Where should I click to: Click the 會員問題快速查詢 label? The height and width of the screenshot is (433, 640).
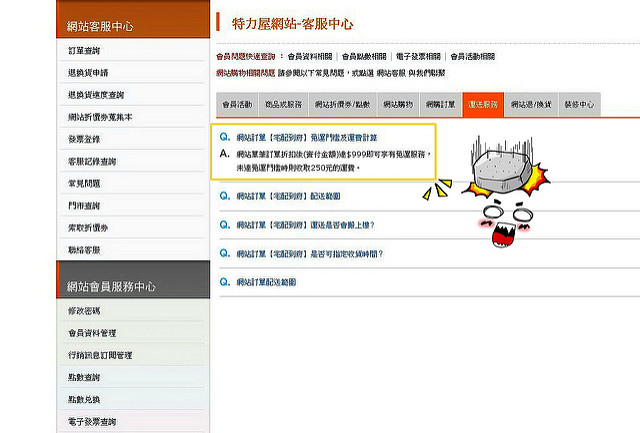pyautogui.click(x=246, y=56)
